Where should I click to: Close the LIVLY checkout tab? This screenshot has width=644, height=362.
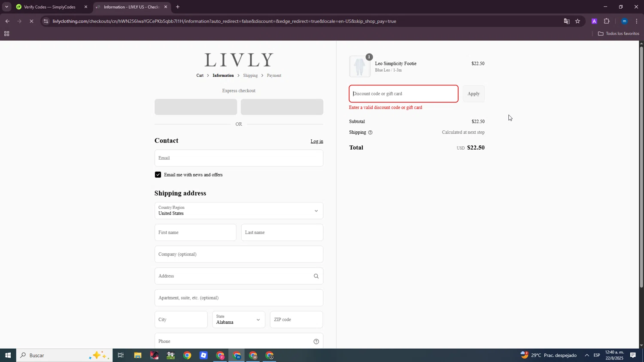166,7
